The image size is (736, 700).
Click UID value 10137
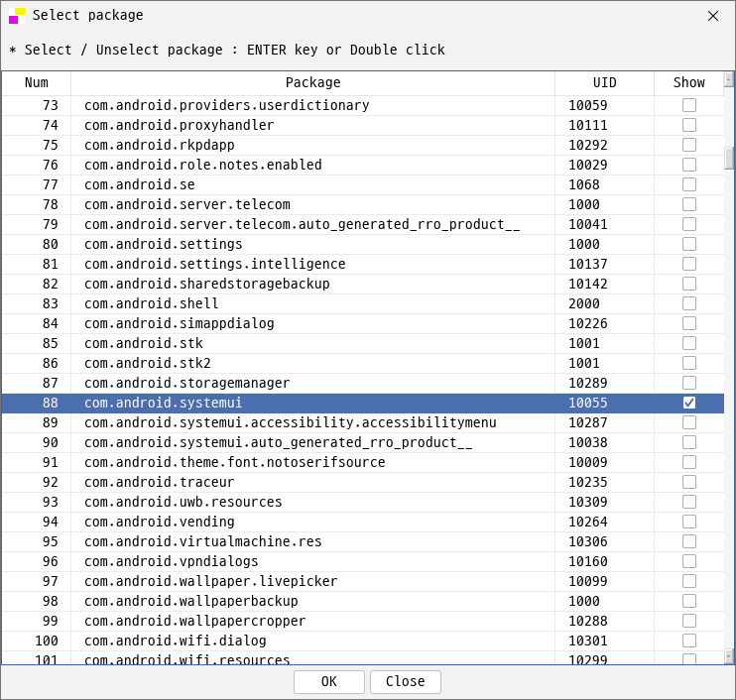(x=588, y=264)
